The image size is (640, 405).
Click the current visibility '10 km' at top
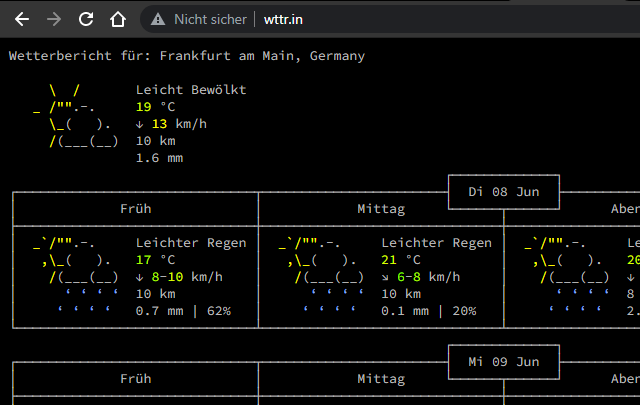coord(156,141)
